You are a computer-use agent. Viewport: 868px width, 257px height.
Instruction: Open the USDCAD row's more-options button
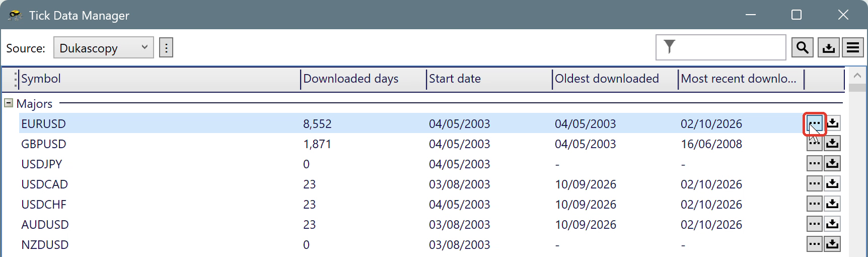coord(814,184)
